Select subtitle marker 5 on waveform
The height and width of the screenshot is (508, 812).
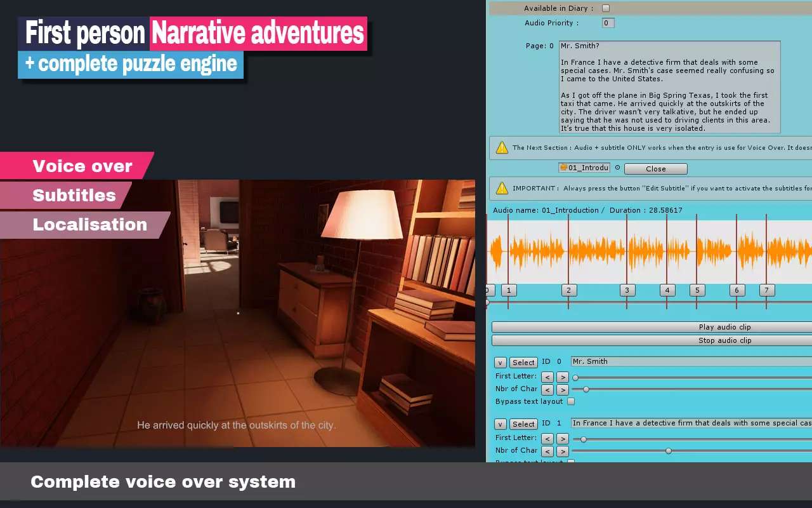click(x=697, y=290)
